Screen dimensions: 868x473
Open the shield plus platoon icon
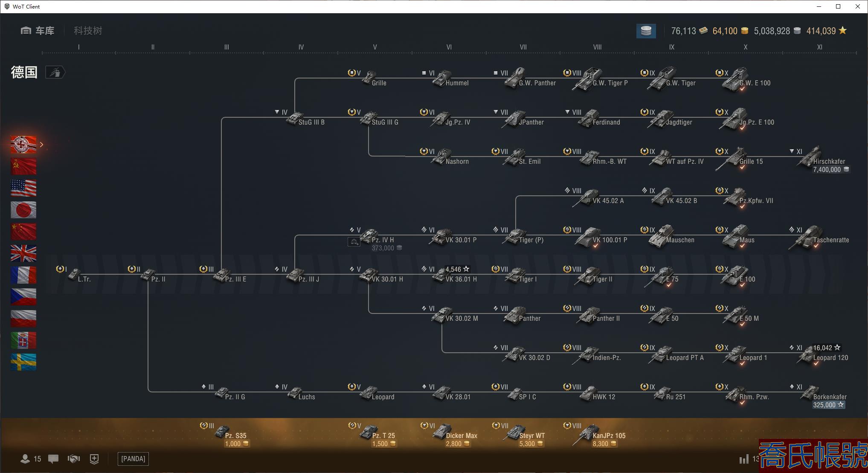coord(94,459)
